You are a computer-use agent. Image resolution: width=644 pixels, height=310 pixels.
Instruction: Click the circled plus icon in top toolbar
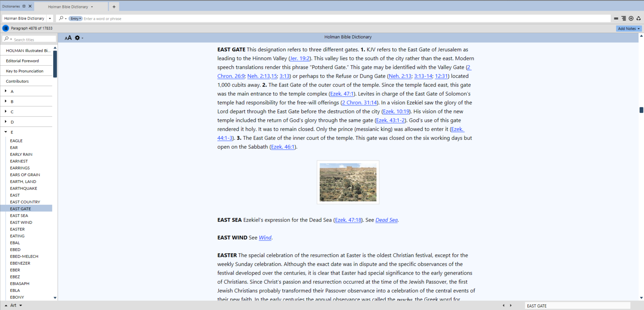tap(631, 19)
